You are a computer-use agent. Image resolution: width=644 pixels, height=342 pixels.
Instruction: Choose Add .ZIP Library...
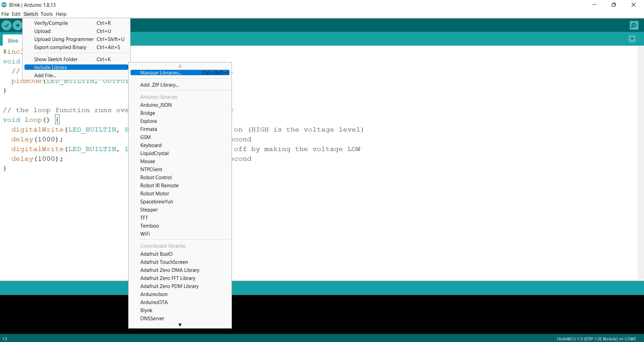click(180, 85)
